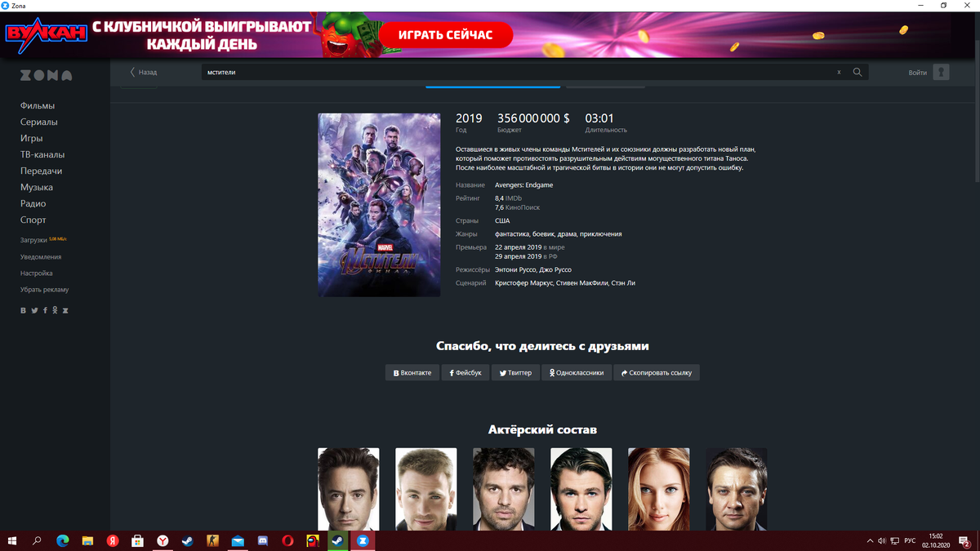Open Chris Evans actor photo
This screenshot has width=980, height=551.
pyautogui.click(x=426, y=489)
